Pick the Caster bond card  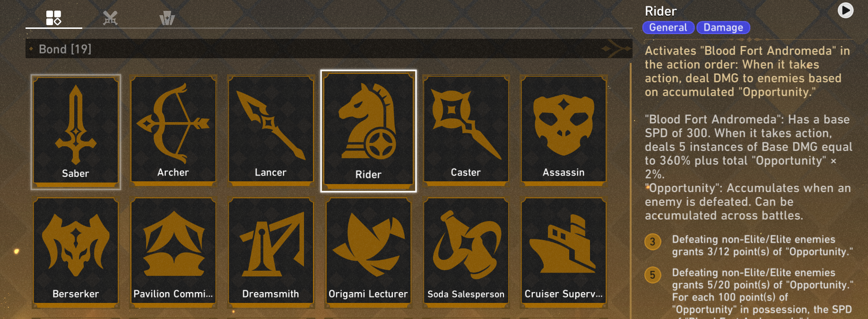[x=466, y=131]
